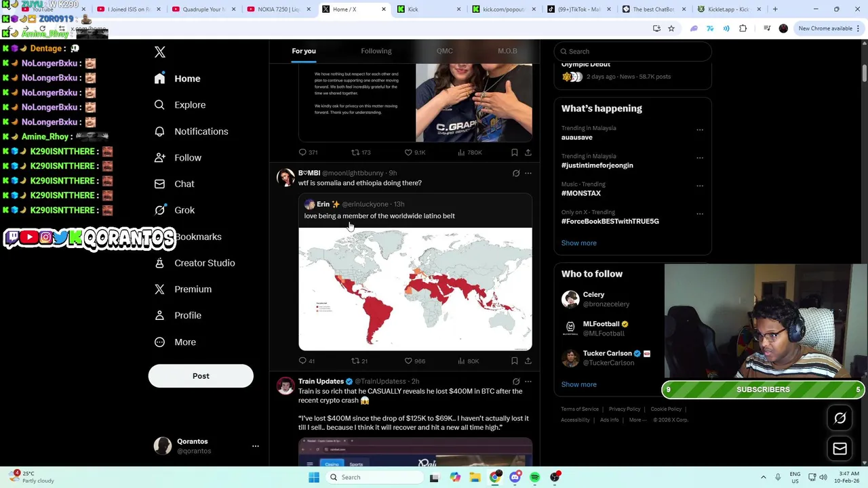Open Grok in the sidebar
868x488 pixels.
click(x=174, y=210)
